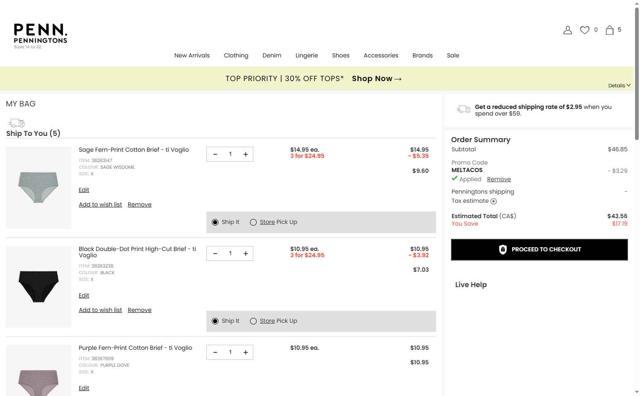Select Ship It for Black Double-Dot Brief
The image size is (640, 396).
(215, 321)
